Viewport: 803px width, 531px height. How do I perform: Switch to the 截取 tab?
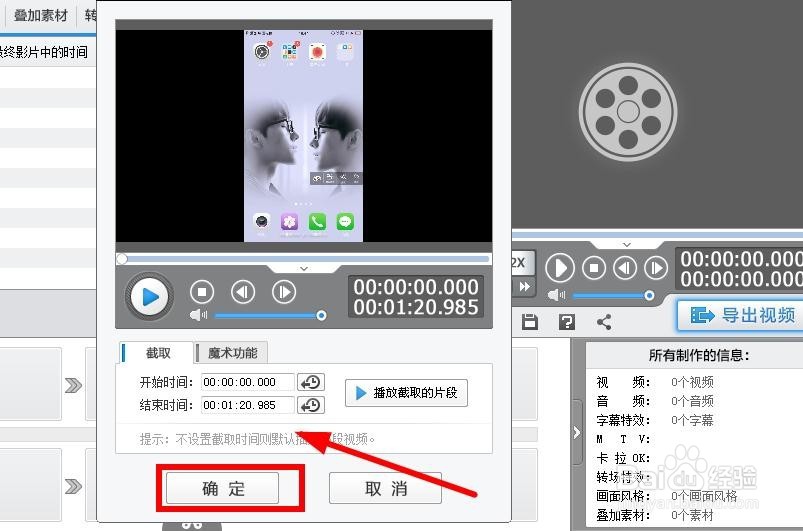157,353
